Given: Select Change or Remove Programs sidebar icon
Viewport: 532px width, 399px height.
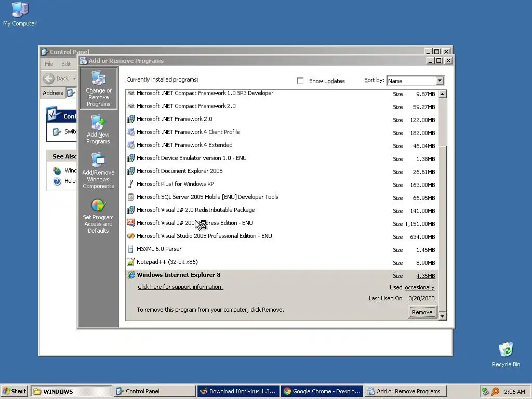Looking at the screenshot, I should click(98, 88).
